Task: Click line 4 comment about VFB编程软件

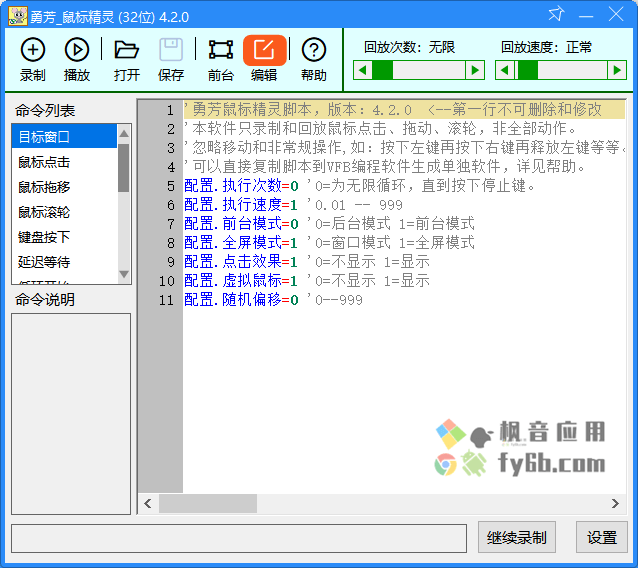Action: [385, 166]
